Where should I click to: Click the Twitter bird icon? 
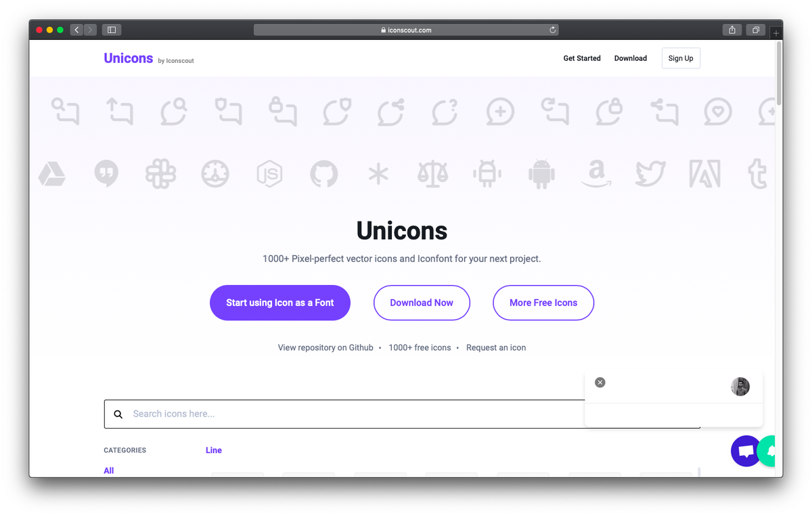[650, 174]
